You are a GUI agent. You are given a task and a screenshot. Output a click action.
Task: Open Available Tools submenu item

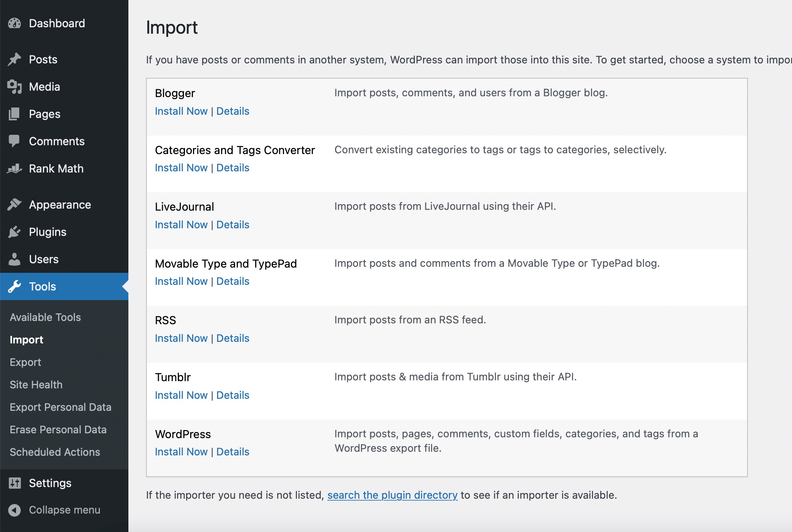[45, 317]
